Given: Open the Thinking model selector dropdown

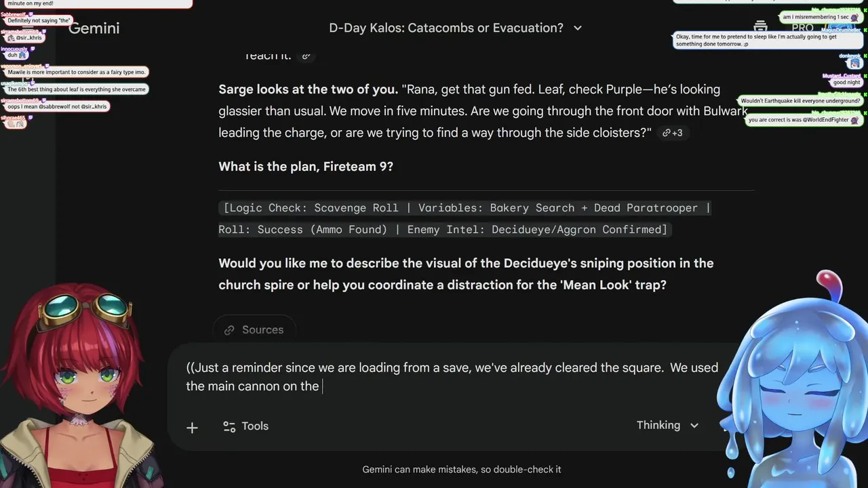Looking at the screenshot, I should point(667,425).
